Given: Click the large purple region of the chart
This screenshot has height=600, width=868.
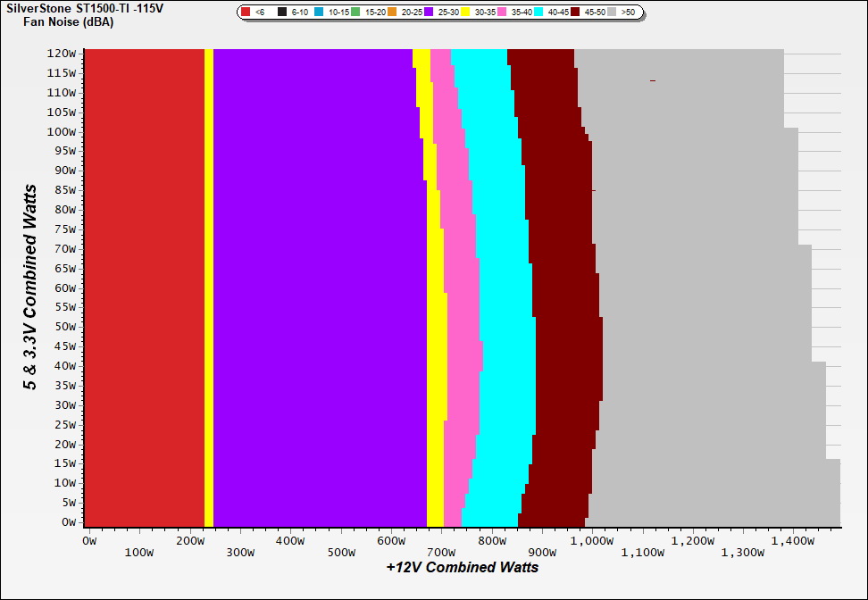Looking at the screenshot, I should coord(313,286).
